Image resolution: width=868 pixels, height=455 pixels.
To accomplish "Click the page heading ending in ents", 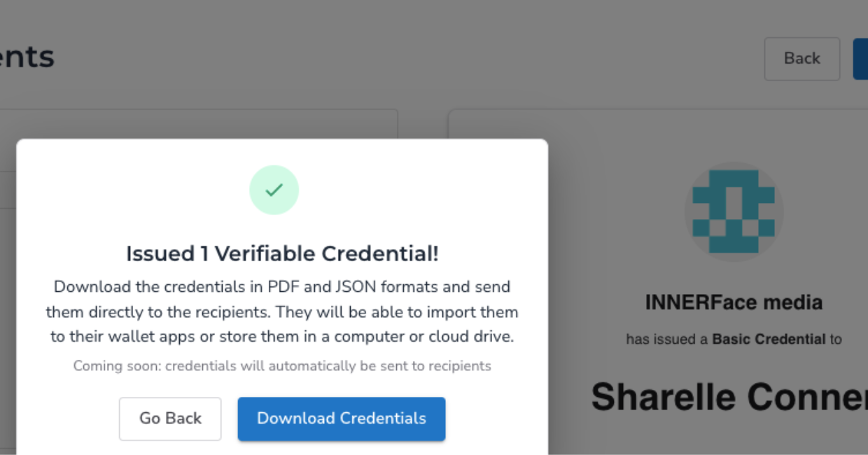I will pos(28,56).
